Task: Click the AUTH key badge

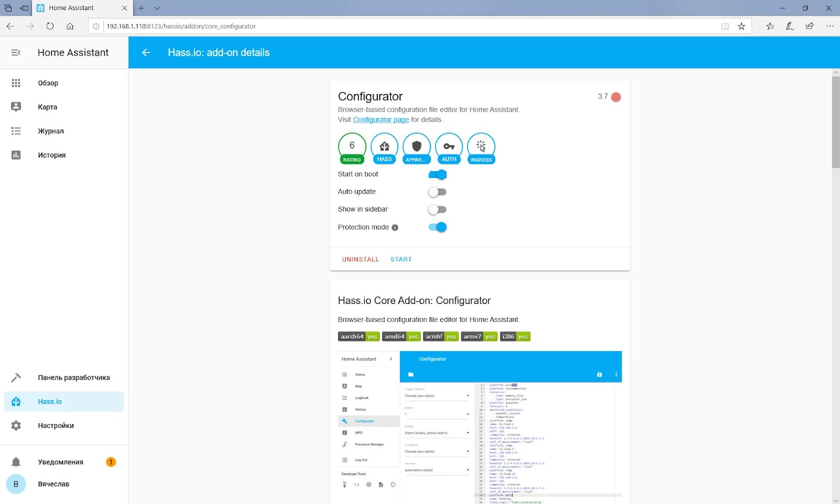Action: (x=449, y=149)
